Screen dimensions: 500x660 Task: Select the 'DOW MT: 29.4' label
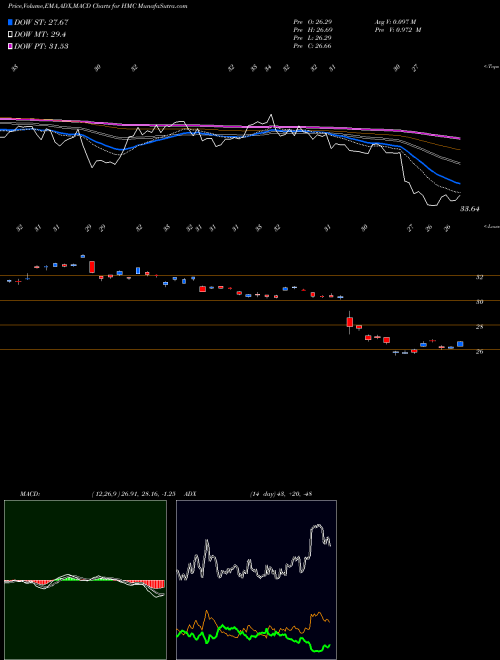pyautogui.click(x=40, y=35)
